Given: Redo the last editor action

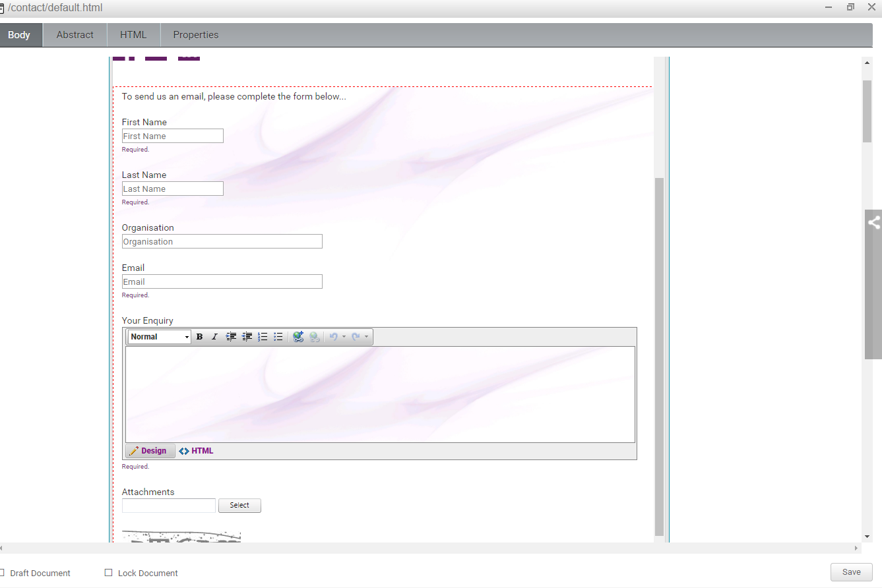Looking at the screenshot, I should 356,336.
